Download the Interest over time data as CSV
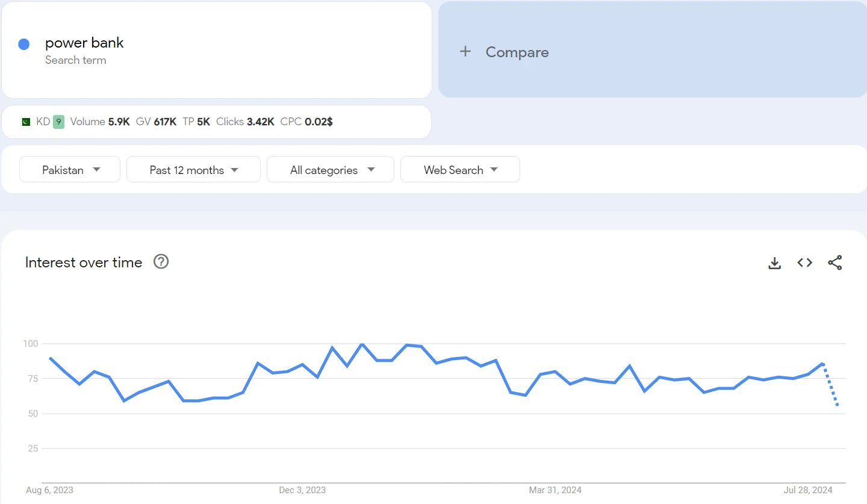The image size is (867, 504). (x=774, y=263)
